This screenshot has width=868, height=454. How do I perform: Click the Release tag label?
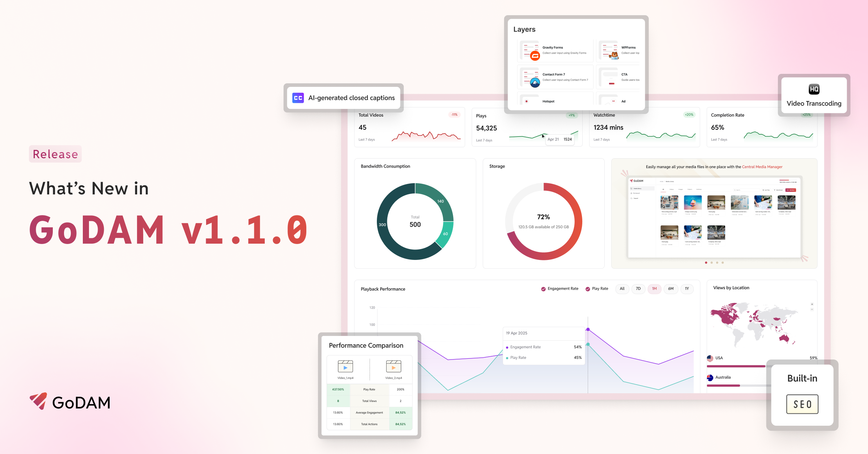click(55, 154)
